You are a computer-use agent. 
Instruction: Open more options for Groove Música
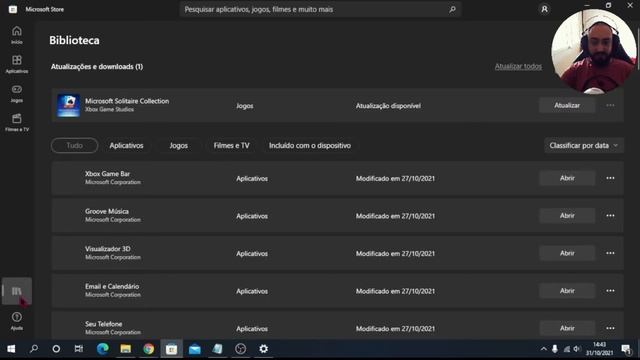610,216
